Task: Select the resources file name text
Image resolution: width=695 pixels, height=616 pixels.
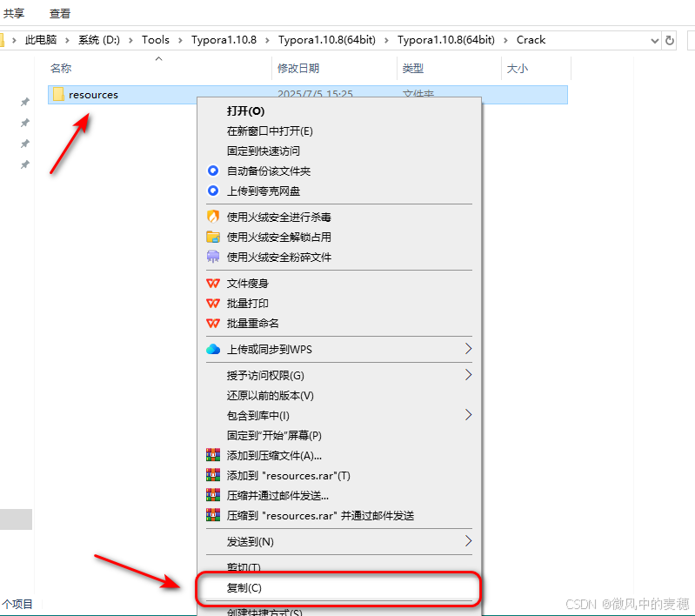Action: (94, 95)
